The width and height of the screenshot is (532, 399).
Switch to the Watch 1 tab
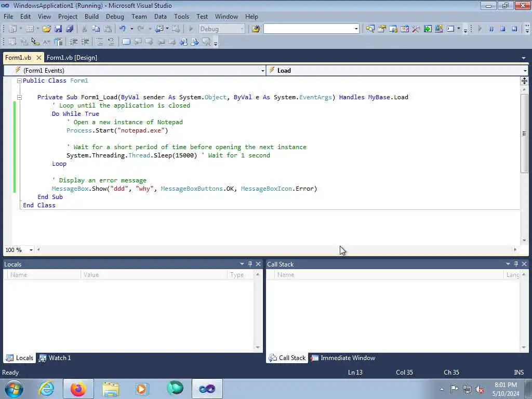[55, 358]
